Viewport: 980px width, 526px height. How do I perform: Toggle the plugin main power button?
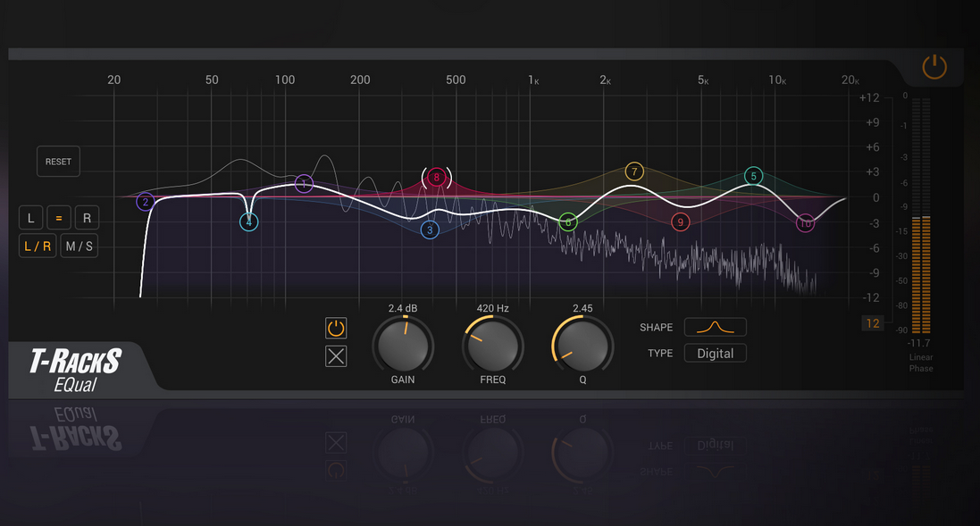934,66
